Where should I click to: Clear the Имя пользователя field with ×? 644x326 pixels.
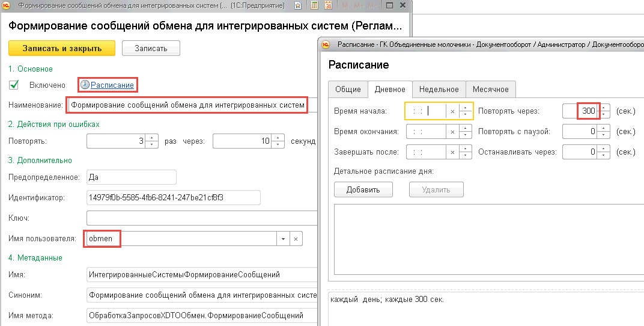[296, 239]
